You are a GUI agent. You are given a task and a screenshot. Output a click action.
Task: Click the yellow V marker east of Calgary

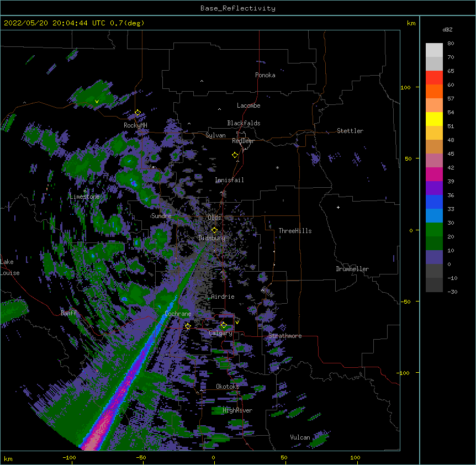click(x=237, y=323)
